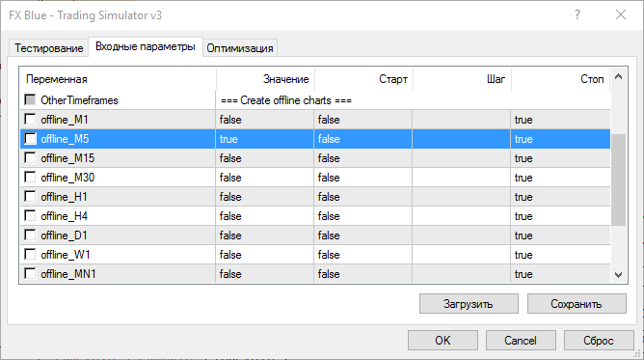The width and height of the screenshot is (644, 360).
Task: Click the offline_D1 value cell
Action: point(264,235)
